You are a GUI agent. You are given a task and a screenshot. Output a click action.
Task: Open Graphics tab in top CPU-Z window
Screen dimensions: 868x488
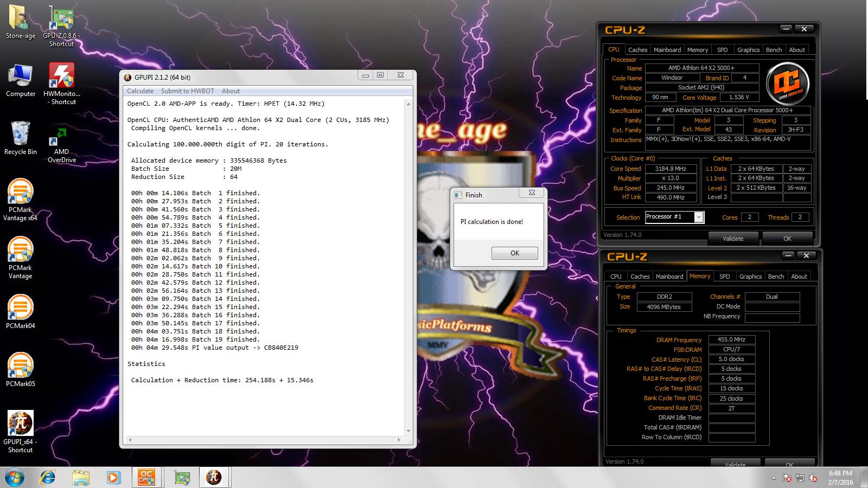click(748, 50)
